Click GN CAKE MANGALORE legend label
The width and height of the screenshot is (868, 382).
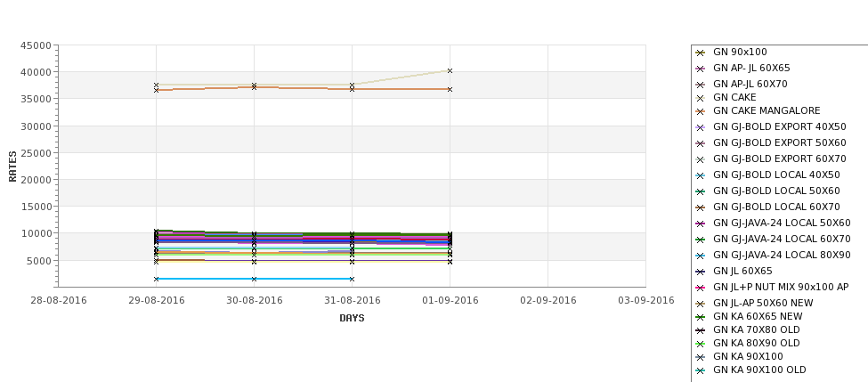coord(767,110)
